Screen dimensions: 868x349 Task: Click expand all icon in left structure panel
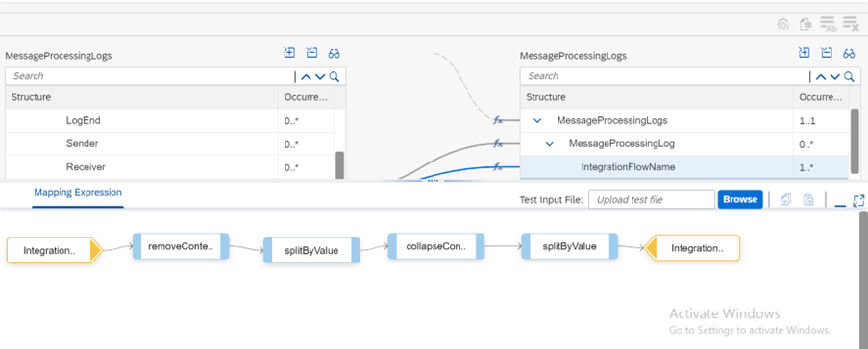pos(289,53)
